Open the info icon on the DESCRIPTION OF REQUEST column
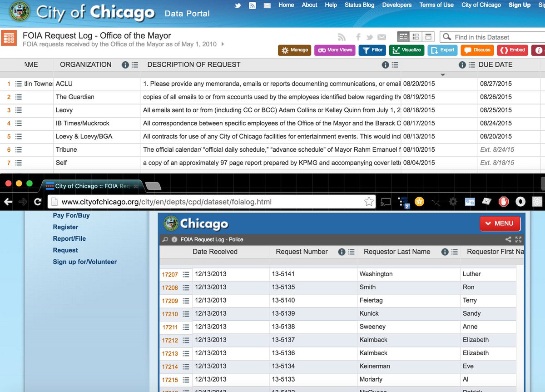Viewport: 545px width, 392px height. coord(385,65)
